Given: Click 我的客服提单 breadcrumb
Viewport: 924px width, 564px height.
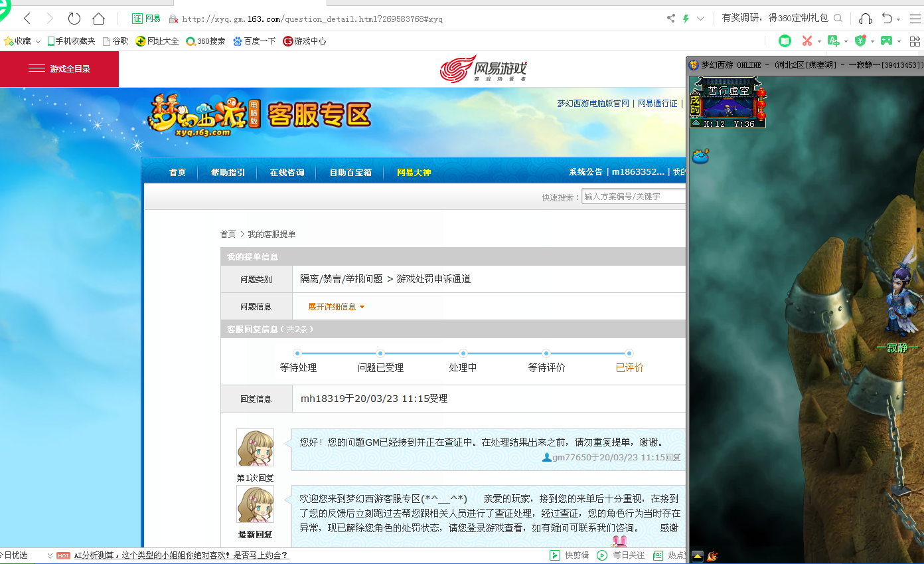Looking at the screenshot, I should [271, 235].
